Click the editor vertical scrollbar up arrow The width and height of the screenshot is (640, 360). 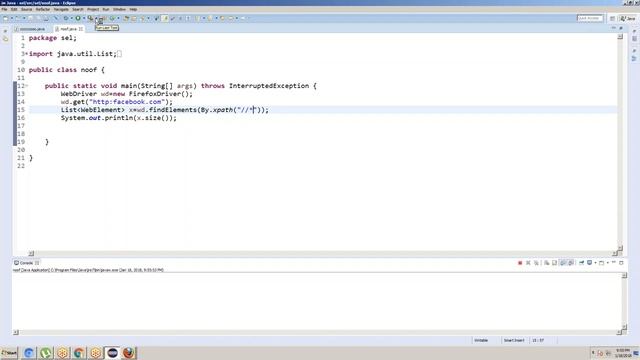click(x=620, y=37)
